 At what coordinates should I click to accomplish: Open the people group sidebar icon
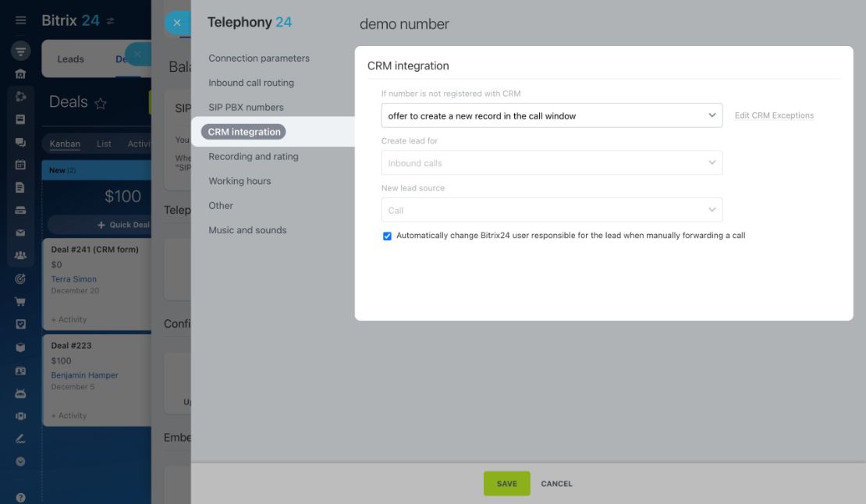(20, 256)
